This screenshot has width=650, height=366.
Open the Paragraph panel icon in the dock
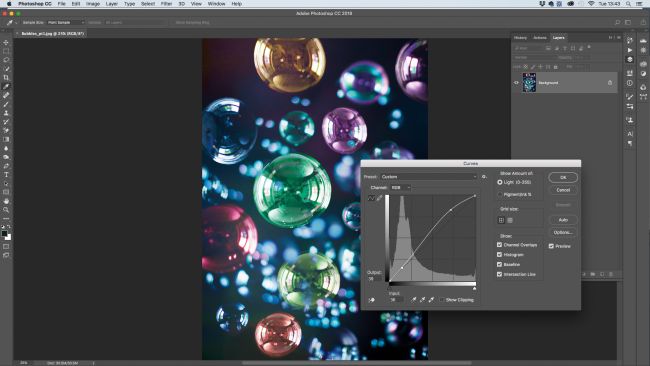pyautogui.click(x=630, y=143)
